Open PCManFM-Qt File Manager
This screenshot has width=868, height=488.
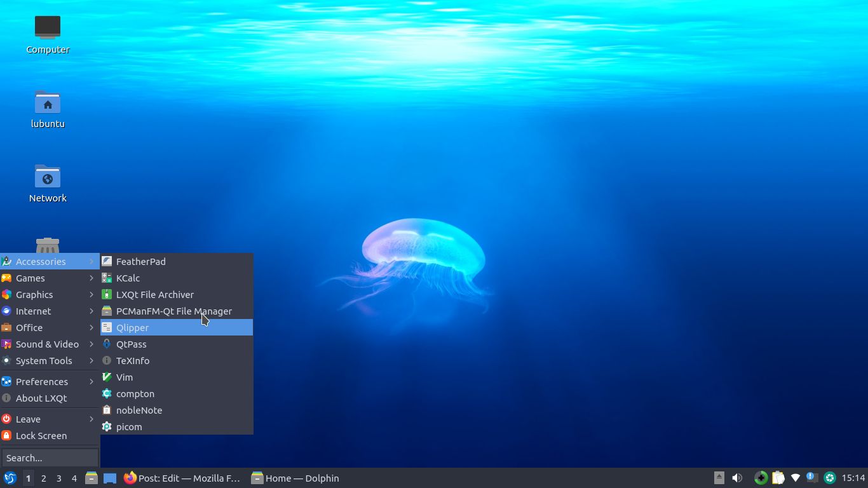177,311
